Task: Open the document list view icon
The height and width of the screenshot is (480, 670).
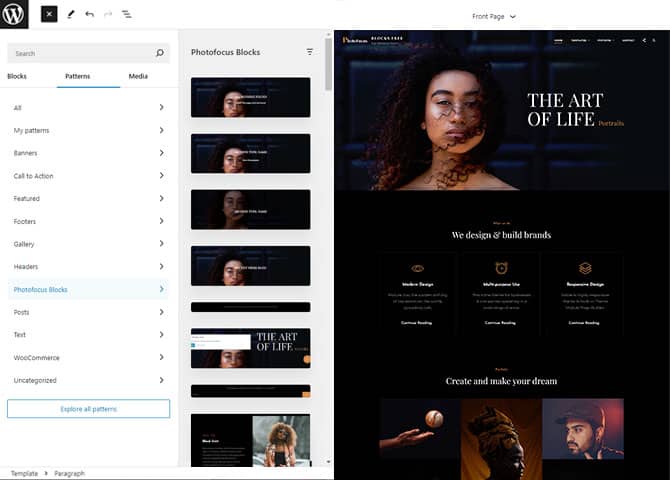Action: 127,15
